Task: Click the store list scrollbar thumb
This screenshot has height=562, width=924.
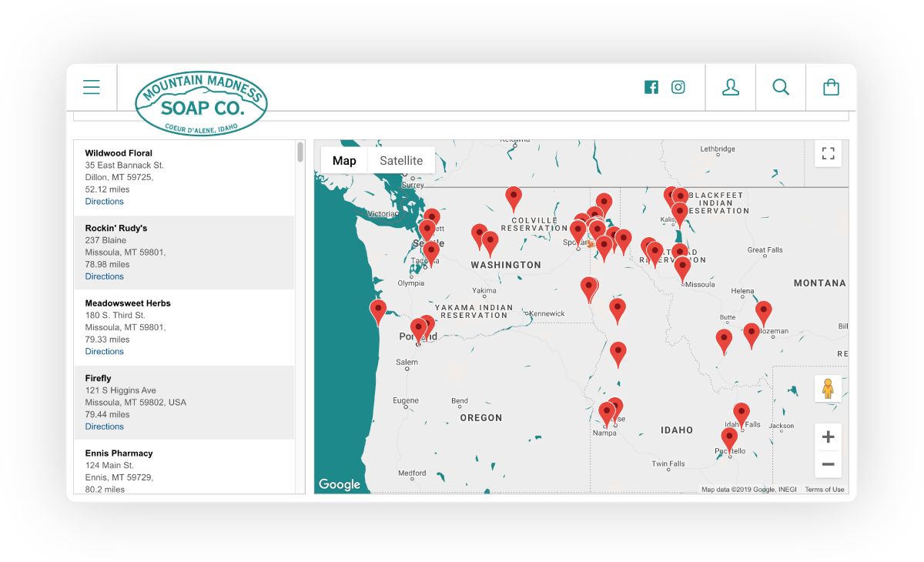Action: click(300, 152)
